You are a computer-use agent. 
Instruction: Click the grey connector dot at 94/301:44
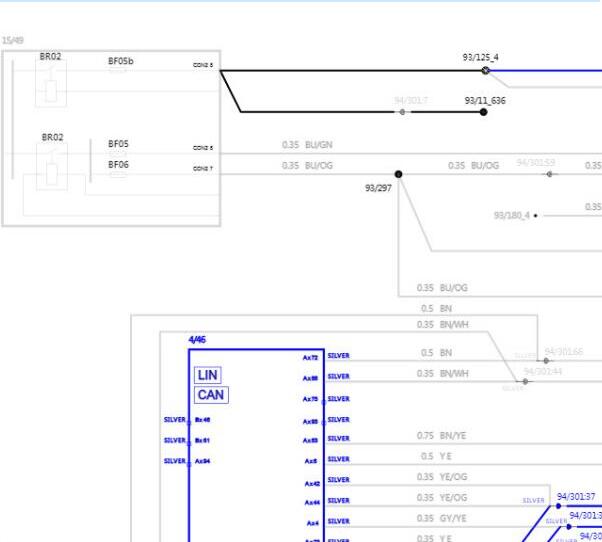pos(525,381)
